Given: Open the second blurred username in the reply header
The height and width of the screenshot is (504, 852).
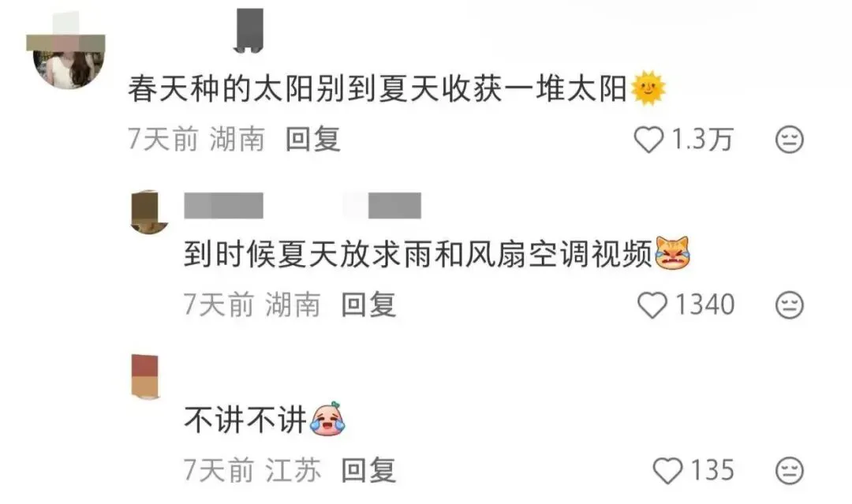Looking at the screenshot, I should pyautogui.click(x=394, y=206).
